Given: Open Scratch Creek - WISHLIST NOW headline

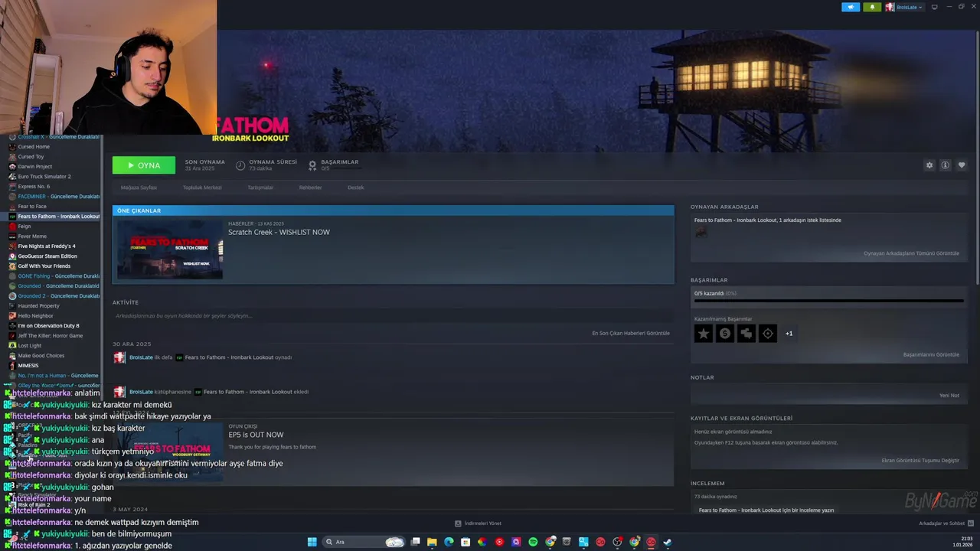Looking at the screenshot, I should coord(279,232).
